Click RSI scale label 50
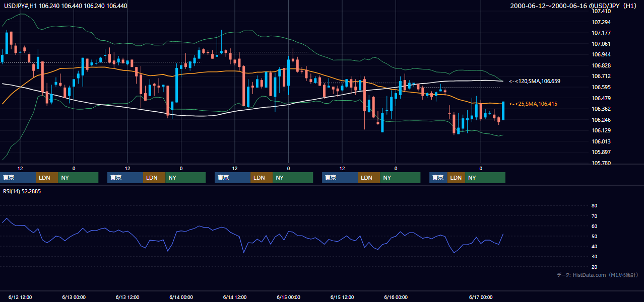The height and width of the screenshot is (302, 644). coord(594,236)
